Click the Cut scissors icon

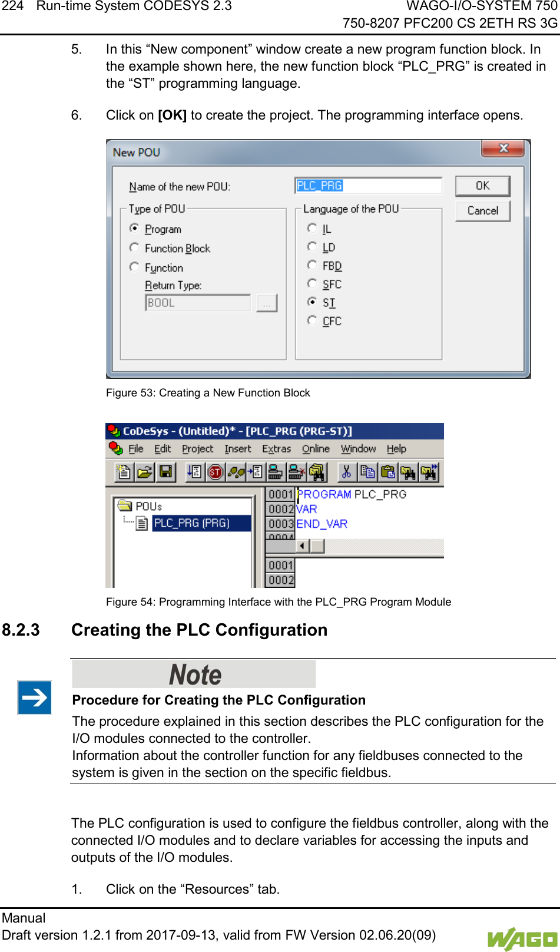pos(346,472)
